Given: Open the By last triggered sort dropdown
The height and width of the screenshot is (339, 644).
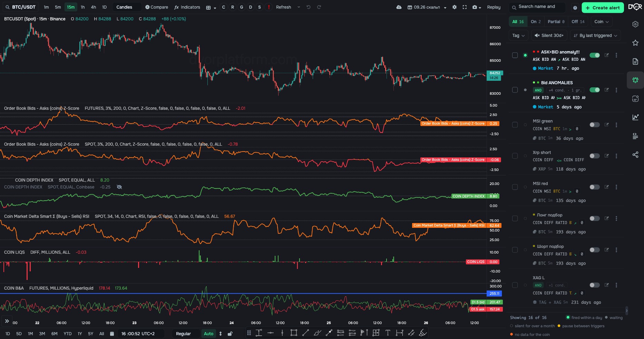Looking at the screenshot, I should coord(595,36).
